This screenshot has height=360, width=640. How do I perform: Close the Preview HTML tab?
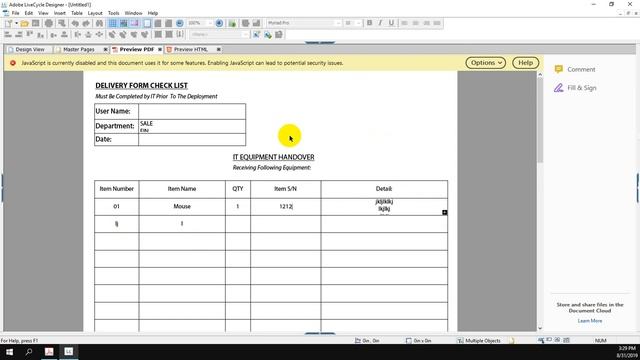218,49
